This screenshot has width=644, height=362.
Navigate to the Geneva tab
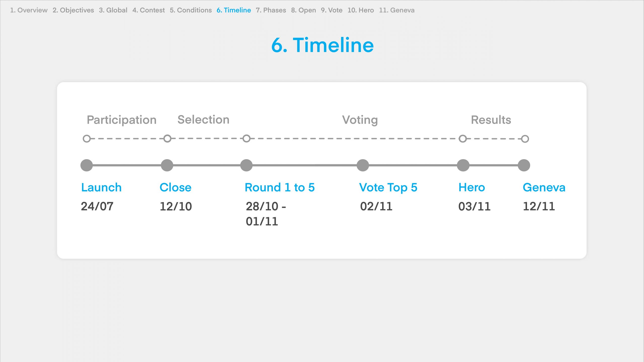[x=397, y=10]
